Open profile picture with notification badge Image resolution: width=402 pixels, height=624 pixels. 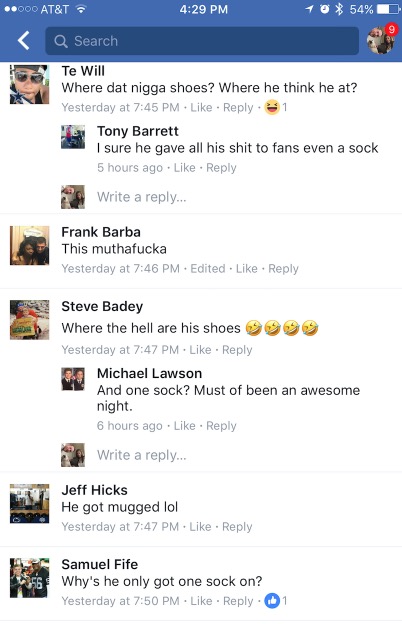(x=381, y=40)
